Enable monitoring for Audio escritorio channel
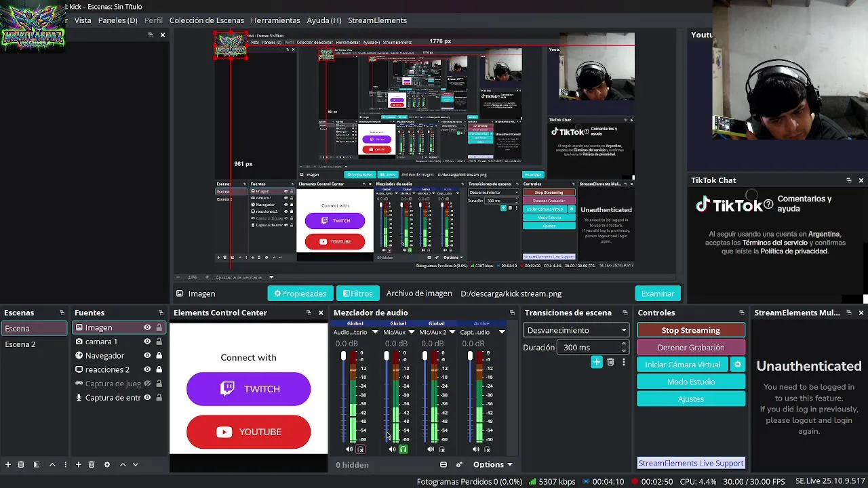 click(x=361, y=449)
